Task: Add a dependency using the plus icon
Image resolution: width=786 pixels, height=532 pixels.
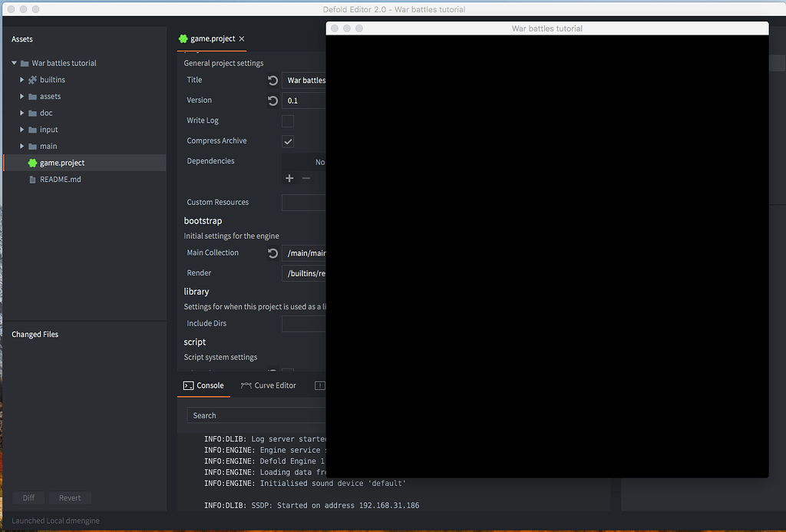Action: (289, 178)
